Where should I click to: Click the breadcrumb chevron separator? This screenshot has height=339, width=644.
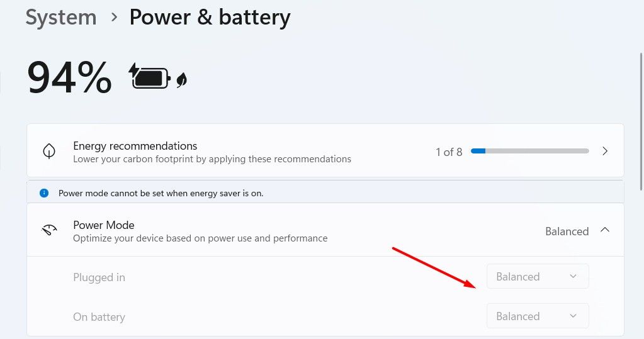(114, 17)
